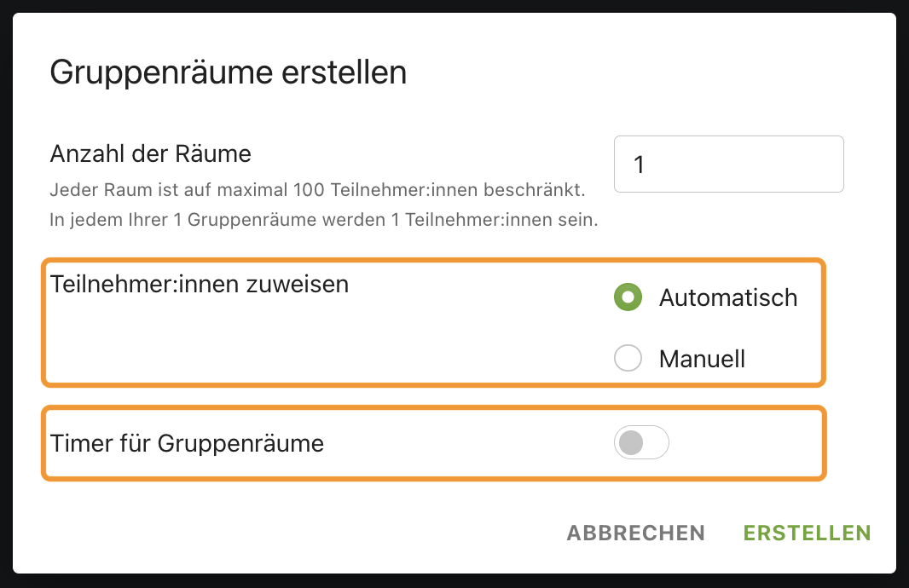909x588 pixels.
Task: Select the Manuell radio button
Action: coord(628,358)
